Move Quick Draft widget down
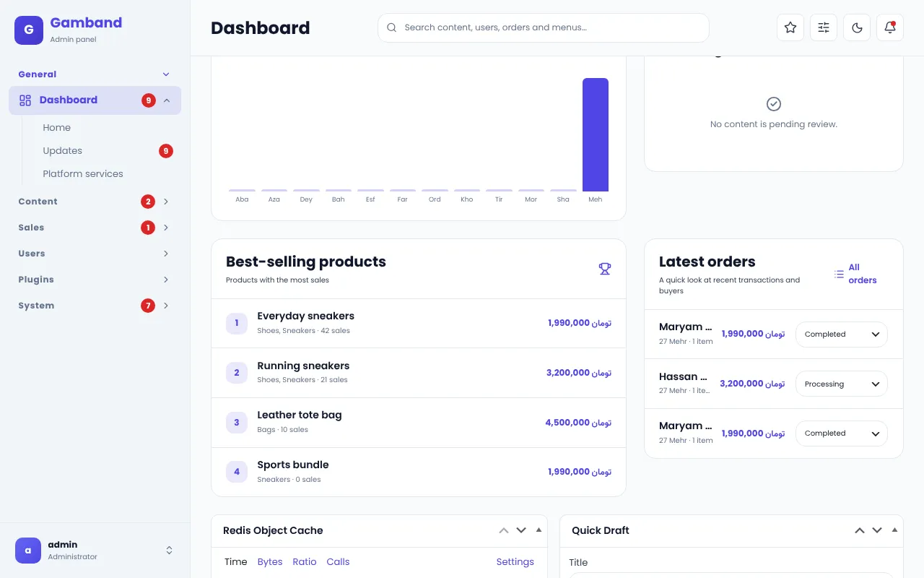The width and height of the screenshot is (924, 578). click(x=877, y=530)
